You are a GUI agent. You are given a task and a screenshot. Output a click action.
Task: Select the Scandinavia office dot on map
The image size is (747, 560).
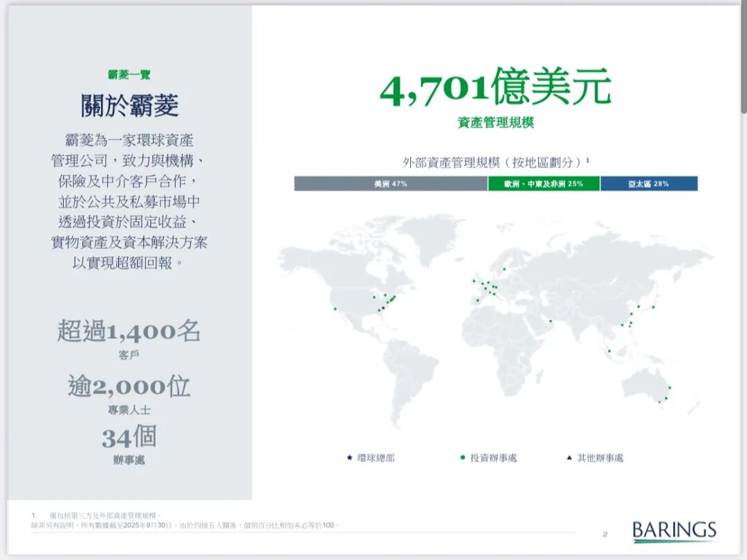504,269
